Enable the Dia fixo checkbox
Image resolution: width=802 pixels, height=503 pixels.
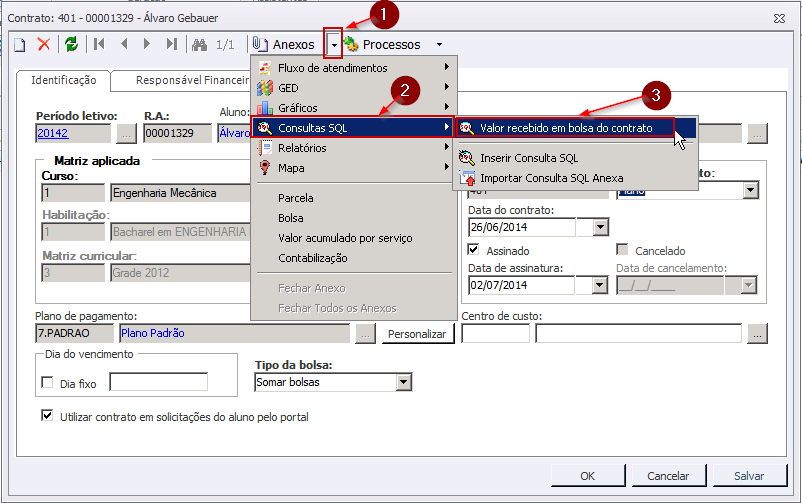click(47, 382)
